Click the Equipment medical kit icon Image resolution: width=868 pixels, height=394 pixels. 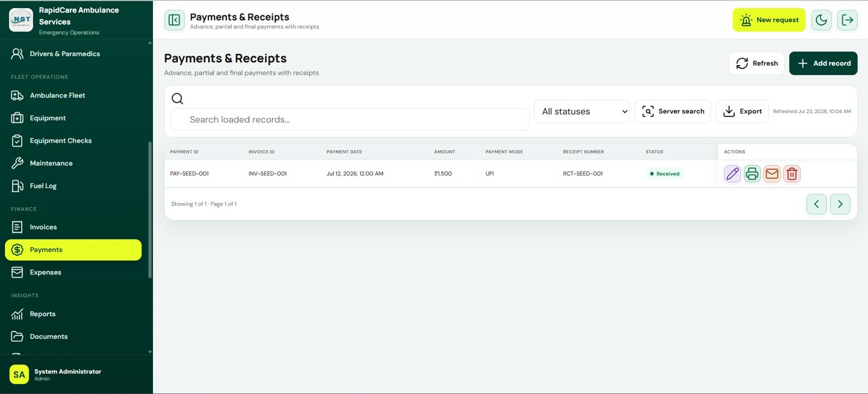[x=17, y=118]
